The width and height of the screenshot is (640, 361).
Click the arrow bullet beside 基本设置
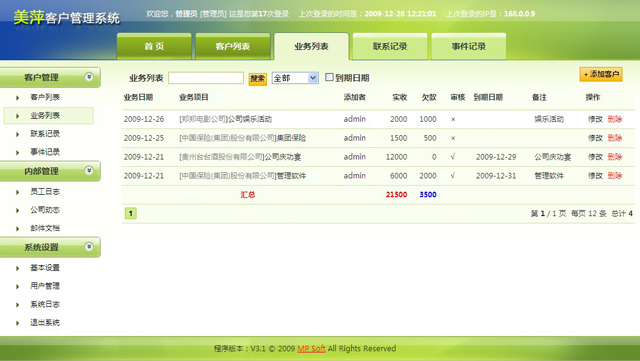click(x=18, y=268)
